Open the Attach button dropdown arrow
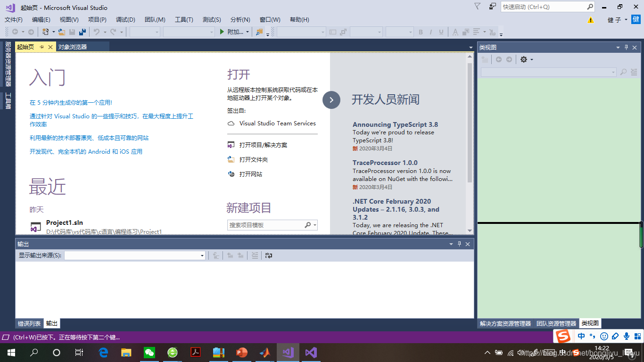This screenshot has height=362, width=644. [248, 32]
